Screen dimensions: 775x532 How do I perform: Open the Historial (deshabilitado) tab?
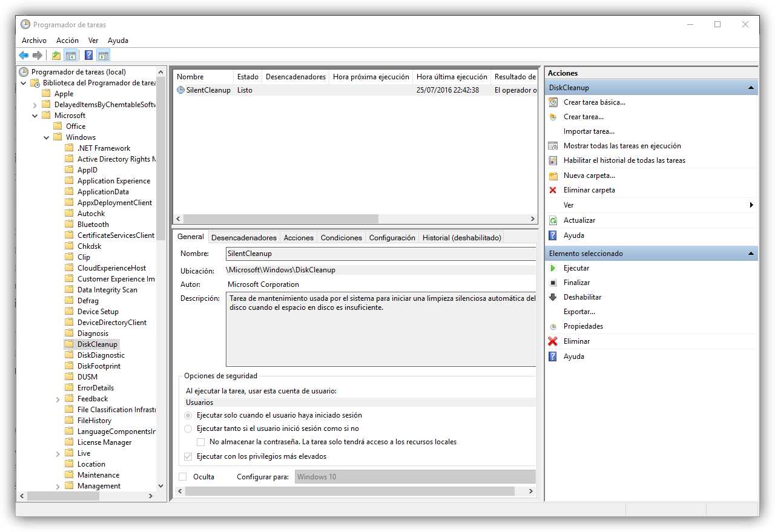coord(462,238)
